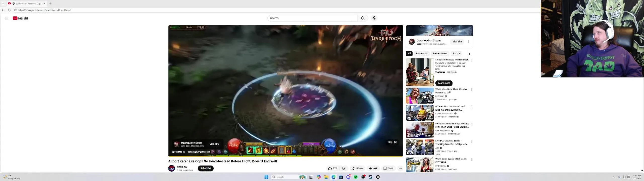Open Task View in the taskbar
This screenshot has height=181, width=644.
point(311,177)
